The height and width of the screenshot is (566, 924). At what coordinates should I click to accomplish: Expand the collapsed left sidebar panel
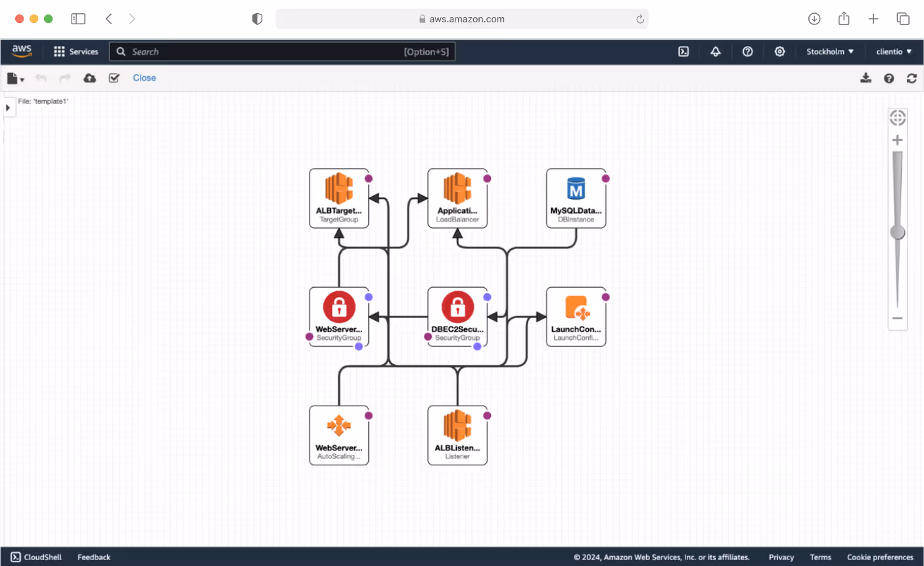8,107
